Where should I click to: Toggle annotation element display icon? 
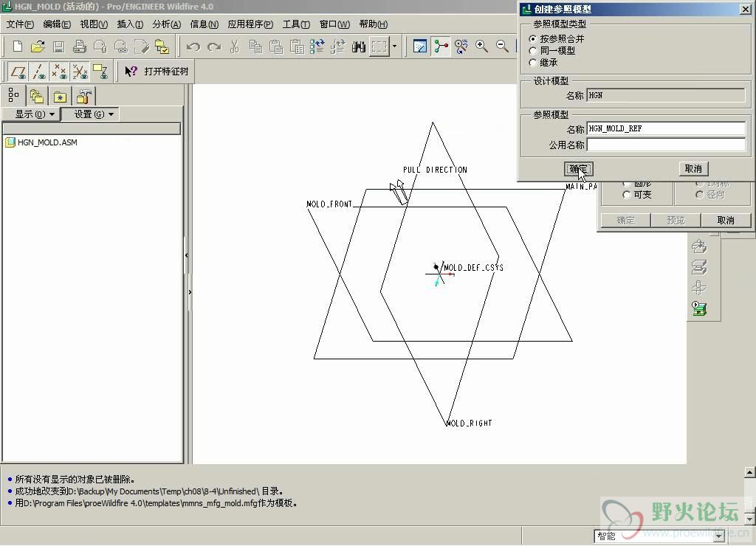click(x=100, y=72)
